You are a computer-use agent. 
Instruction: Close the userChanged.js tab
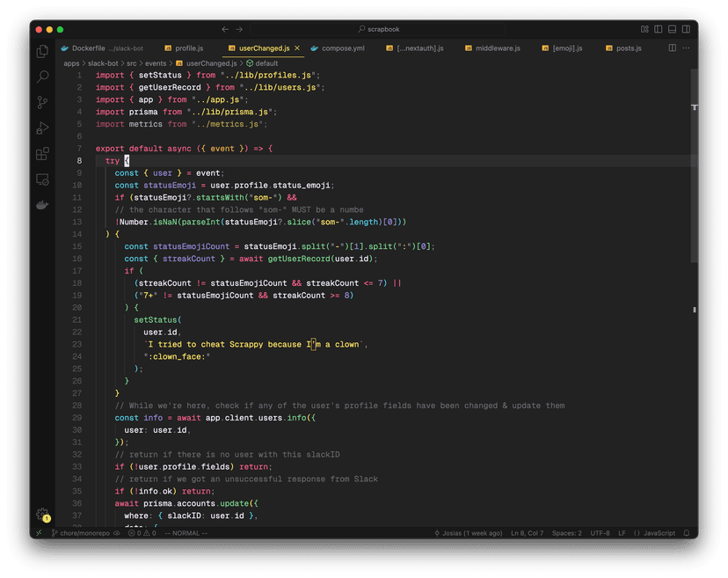[x=297, y=48]
